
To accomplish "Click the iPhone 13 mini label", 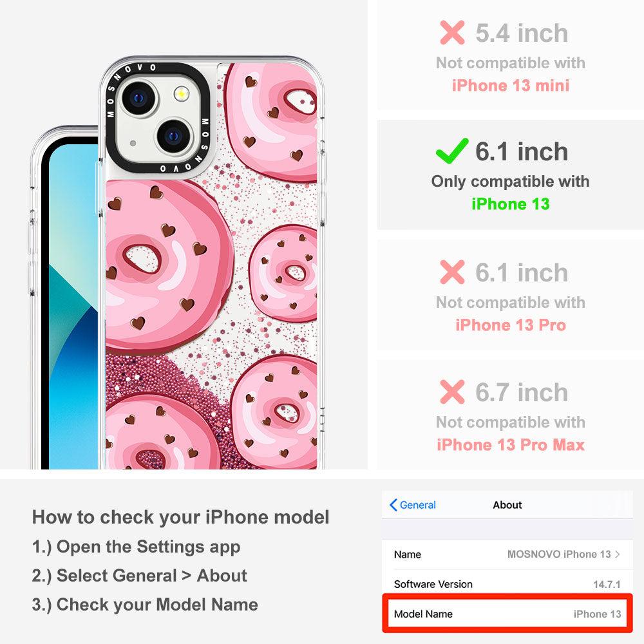I will [511, 86].
